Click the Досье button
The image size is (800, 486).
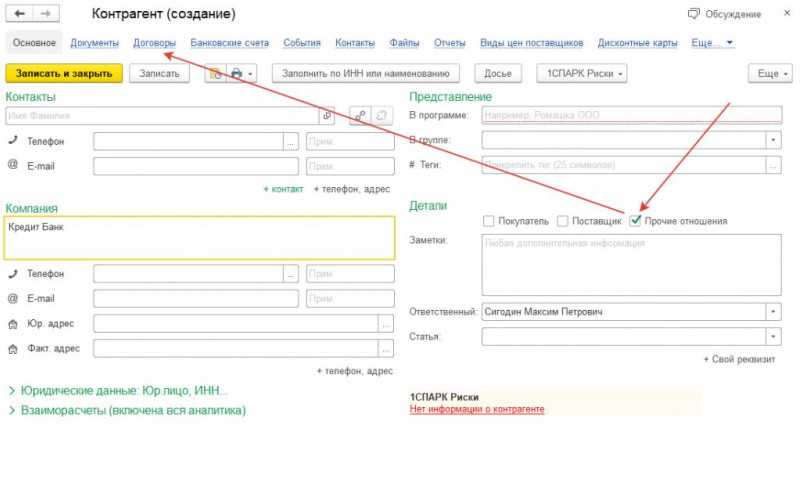click(497, 74)
